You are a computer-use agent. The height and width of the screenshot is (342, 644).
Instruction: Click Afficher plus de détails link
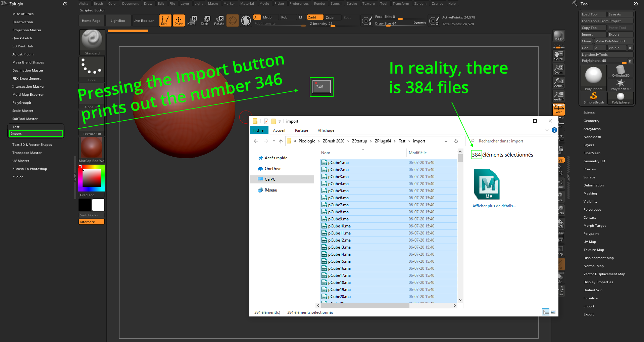click(x=494, y=206)
